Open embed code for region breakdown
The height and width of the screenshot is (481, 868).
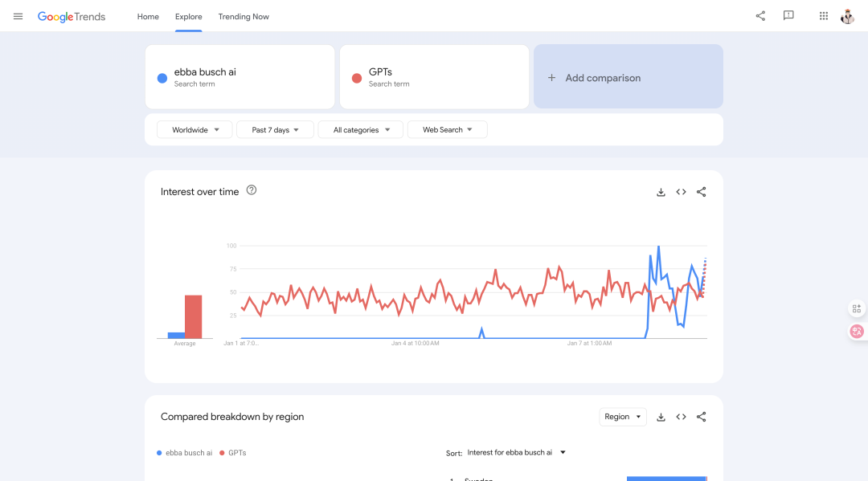tap(681, 417)
